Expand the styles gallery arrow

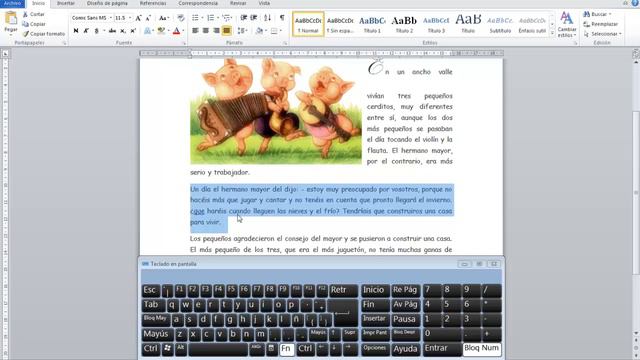(552, 34)
